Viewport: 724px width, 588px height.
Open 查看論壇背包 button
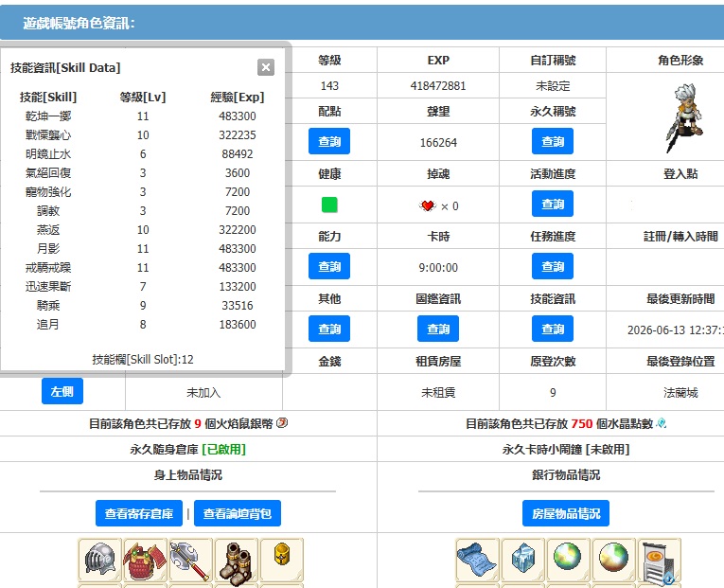(x=238, y=513)
